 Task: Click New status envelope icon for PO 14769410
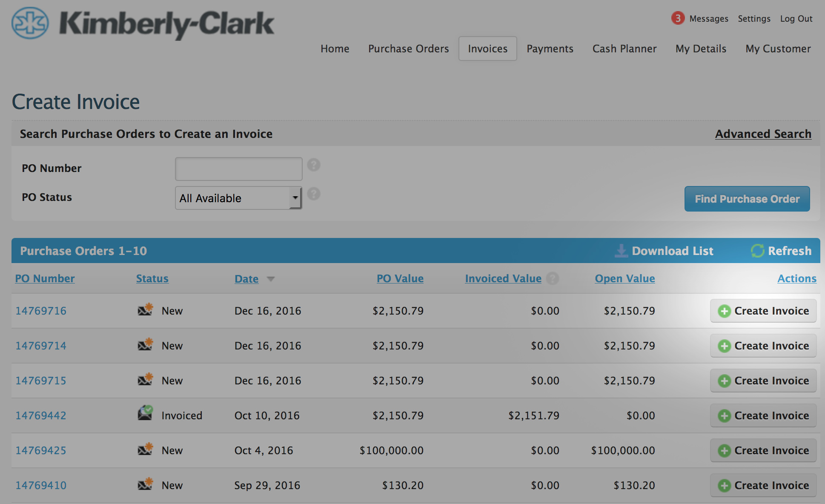145,484
